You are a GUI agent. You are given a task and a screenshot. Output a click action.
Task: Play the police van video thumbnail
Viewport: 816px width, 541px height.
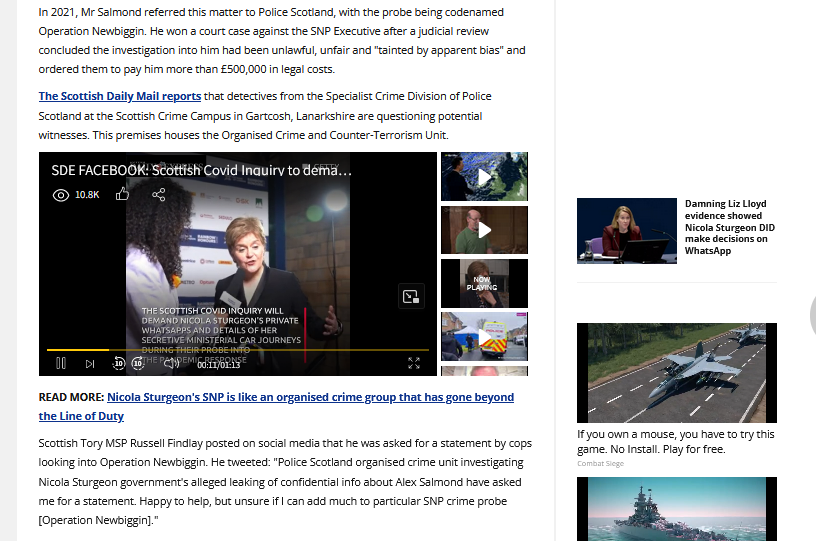click(484, 337)
